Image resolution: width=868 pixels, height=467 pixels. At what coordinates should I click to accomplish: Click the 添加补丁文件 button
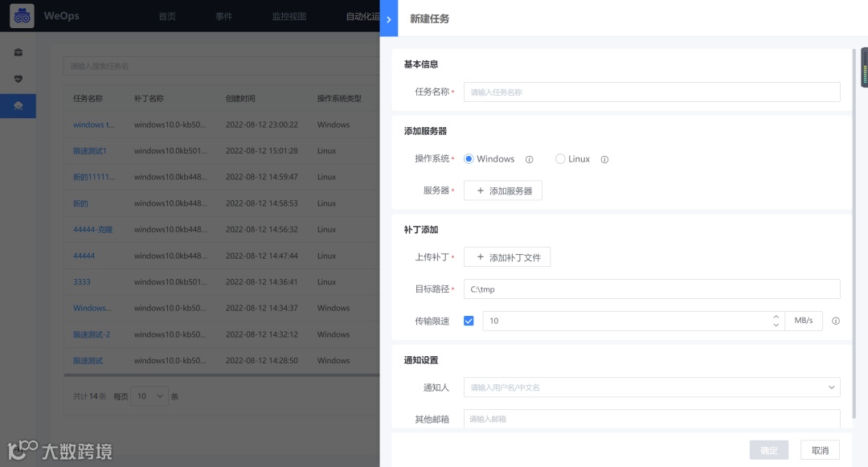[507, 257]
